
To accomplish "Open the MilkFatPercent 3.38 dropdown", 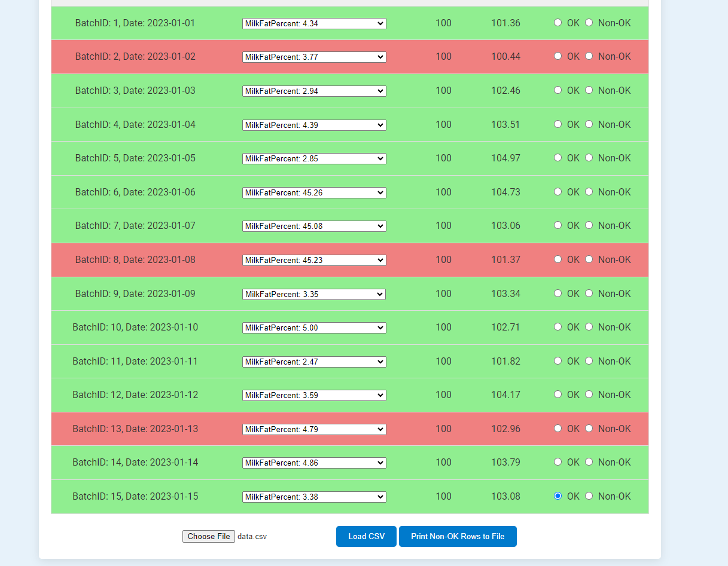I will point(314,497).
